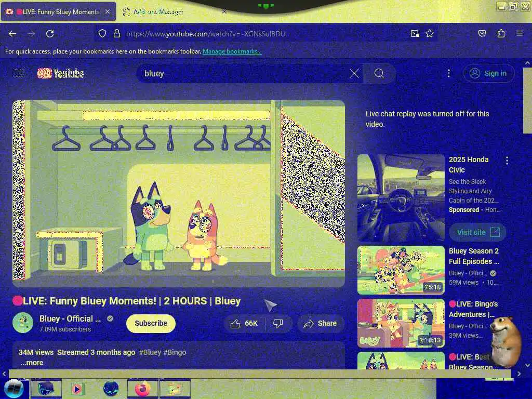Click the YouTube search magnifier button
This screenshot has height=399, width=532.
pyautogui.click(x=379, y=73)
